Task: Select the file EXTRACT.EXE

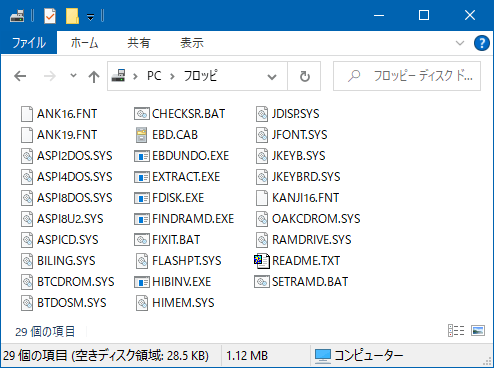Action: (177, 177)
